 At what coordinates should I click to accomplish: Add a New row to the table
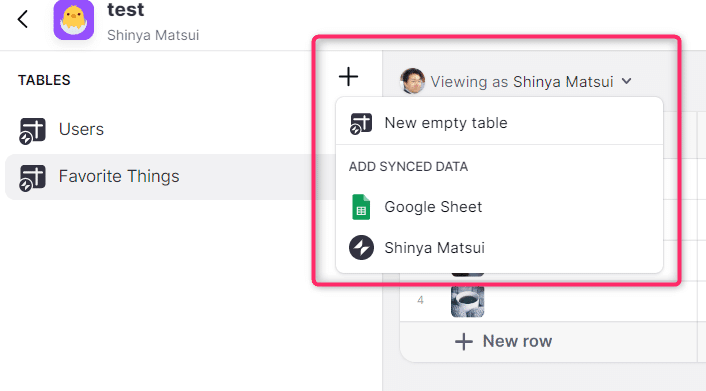pyautogui.click(x=503, y=341)
